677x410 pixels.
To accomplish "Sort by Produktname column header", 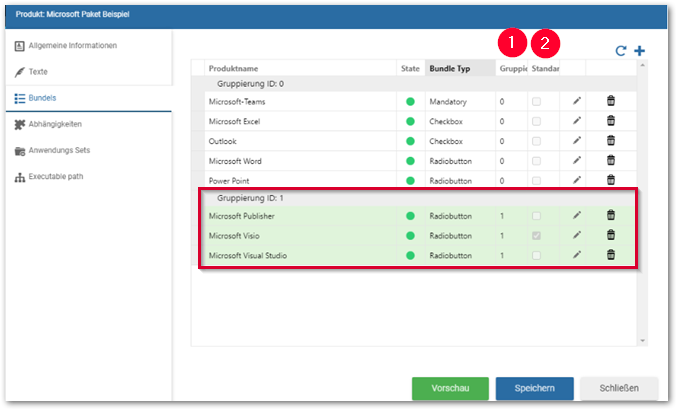I will 300,68.
